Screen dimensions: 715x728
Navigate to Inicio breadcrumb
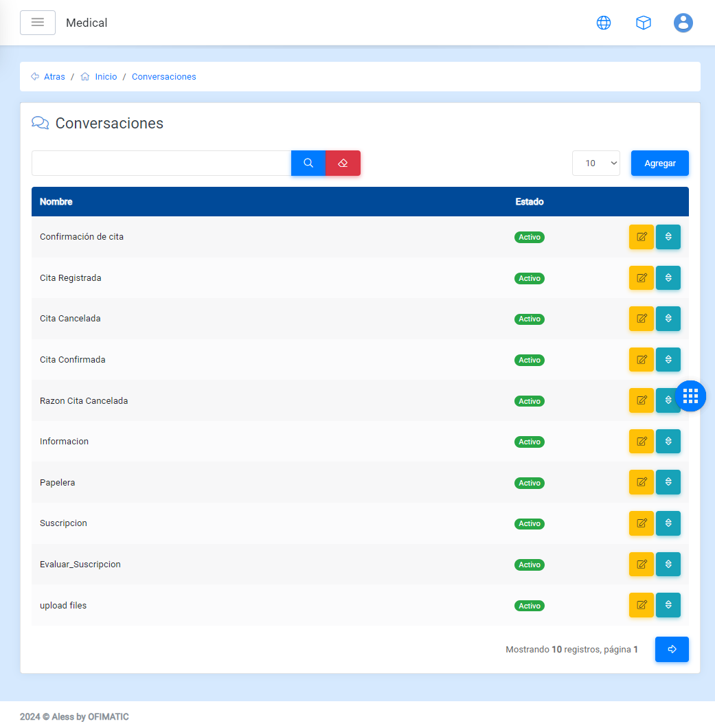pos(106,77)
